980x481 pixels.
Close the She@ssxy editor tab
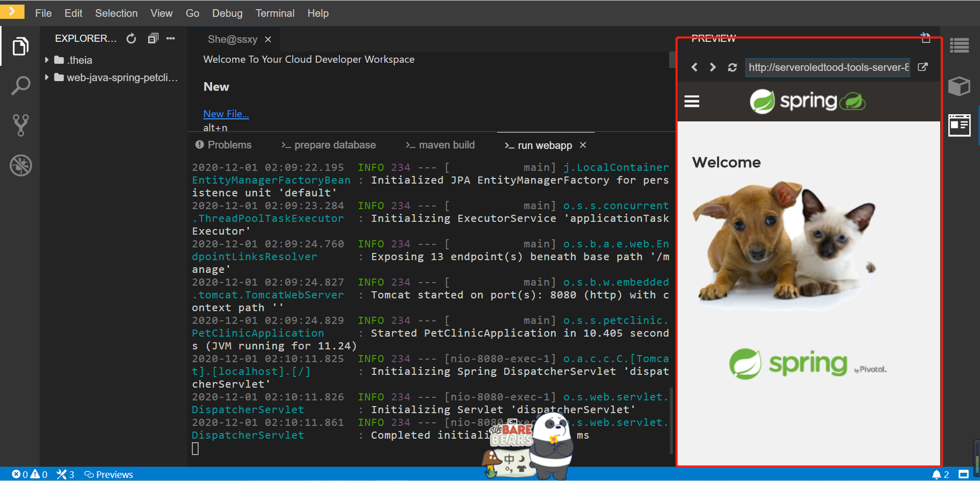click(x=268, y=39)
